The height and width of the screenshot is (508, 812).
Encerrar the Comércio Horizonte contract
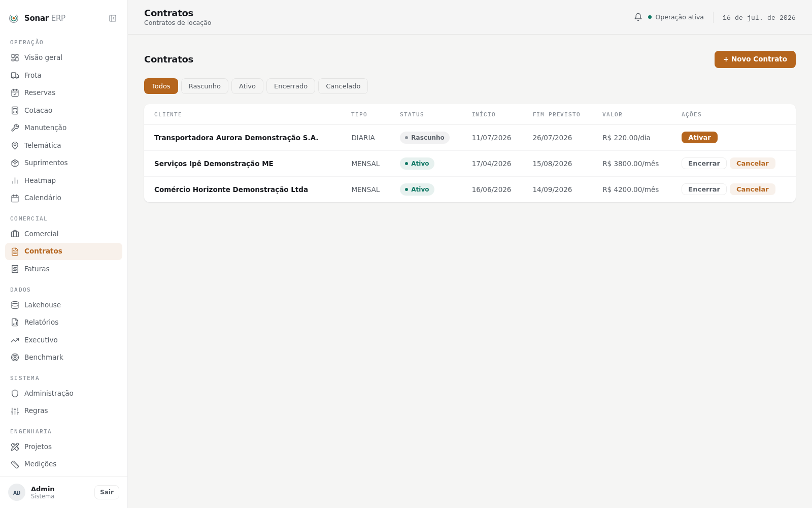[x=704, y=189]
